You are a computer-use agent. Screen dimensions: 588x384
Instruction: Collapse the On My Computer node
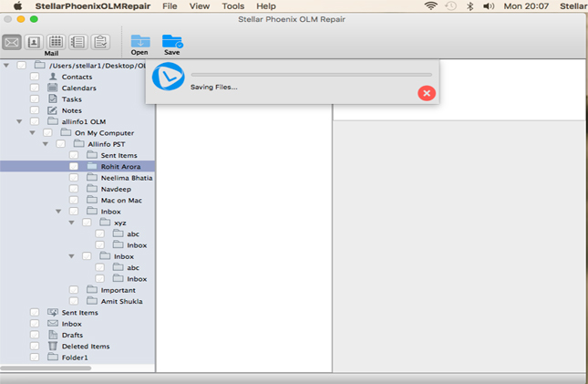(x=32, y=133)
